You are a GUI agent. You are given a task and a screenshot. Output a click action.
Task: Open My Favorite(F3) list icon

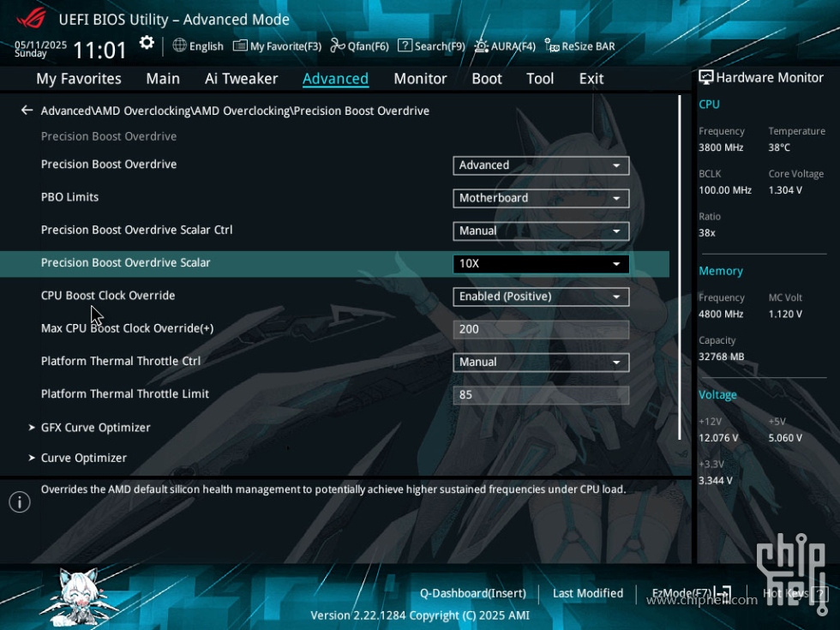tap(240, 45)
